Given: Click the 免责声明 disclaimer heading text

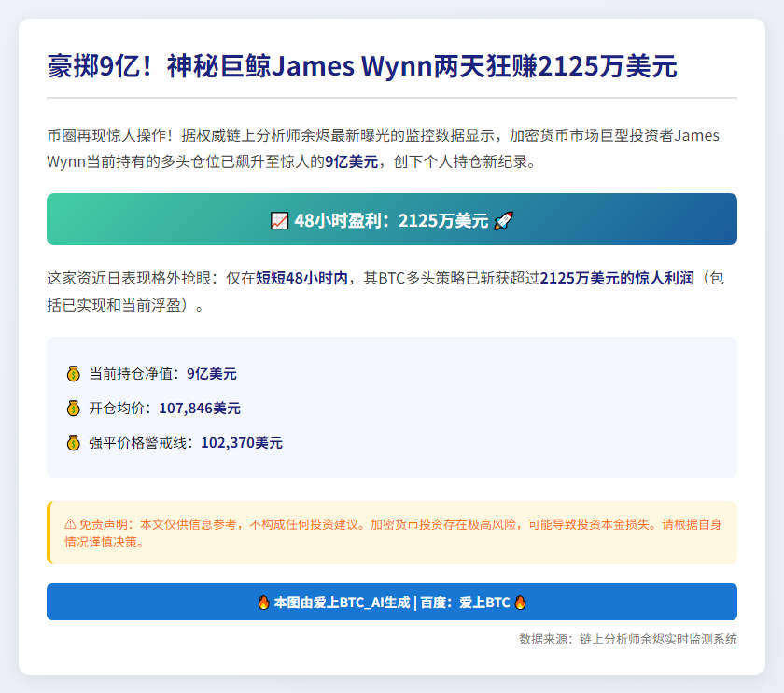Looking at the screenshot, I should 105,523.
